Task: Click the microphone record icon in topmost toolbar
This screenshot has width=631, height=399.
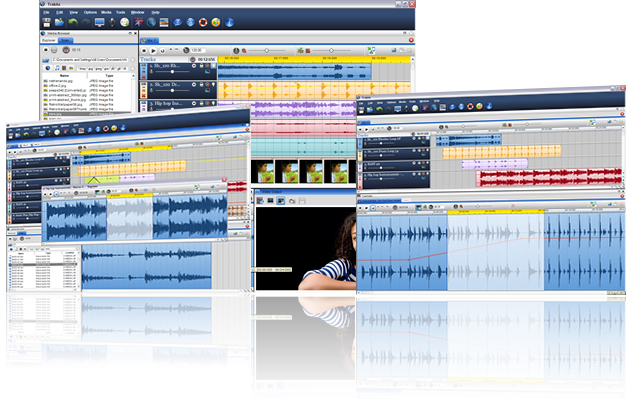Action: click(x=112, y=22)
